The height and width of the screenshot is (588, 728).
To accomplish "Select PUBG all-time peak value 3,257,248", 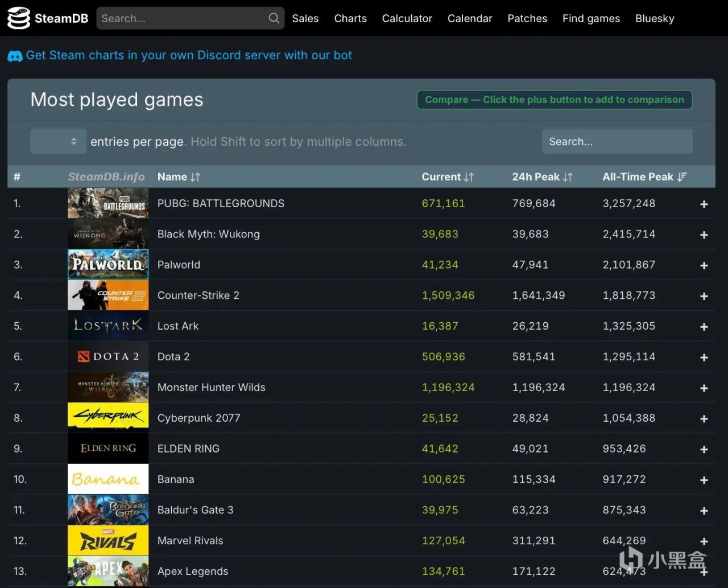I will click(629, 203).
